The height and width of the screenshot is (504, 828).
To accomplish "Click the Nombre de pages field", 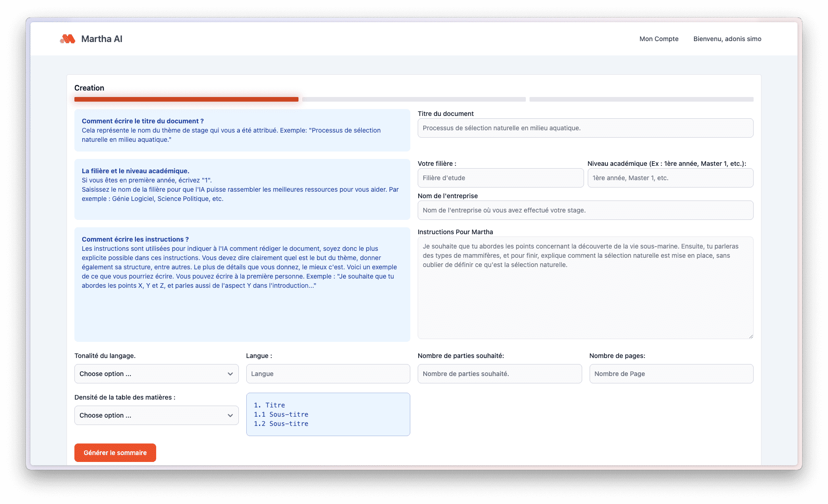I will [x=671, y=374].
